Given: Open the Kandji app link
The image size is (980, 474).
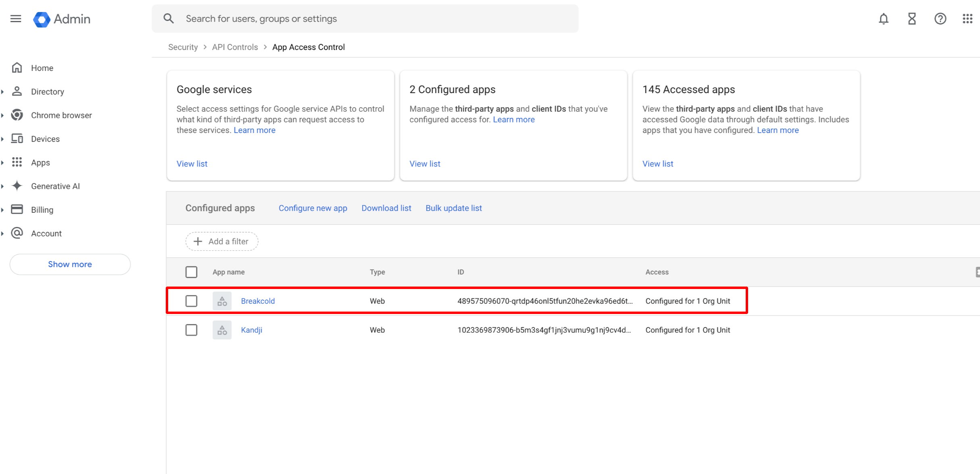Looking at the screenshot, I should click(251, 330).
